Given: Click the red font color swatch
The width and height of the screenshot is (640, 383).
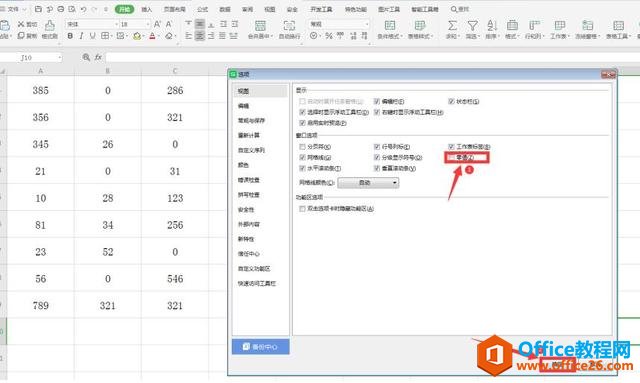Looking at the screenshot, I should point(152,36).
